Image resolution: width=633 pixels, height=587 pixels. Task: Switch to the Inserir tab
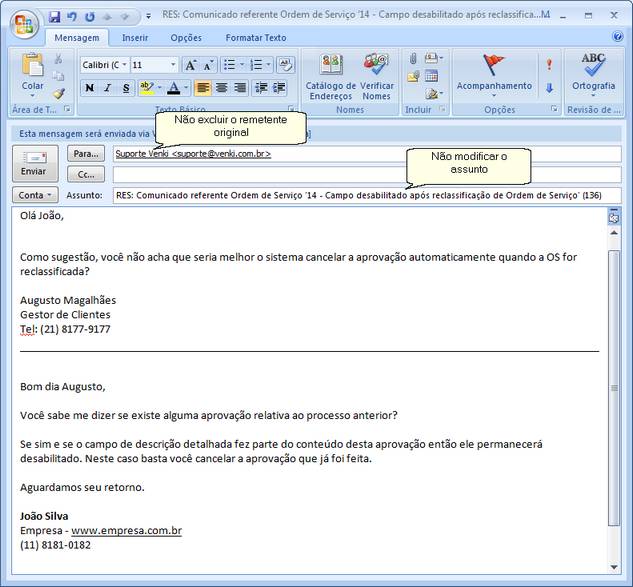pyautogui.click(x=135, y=38)
